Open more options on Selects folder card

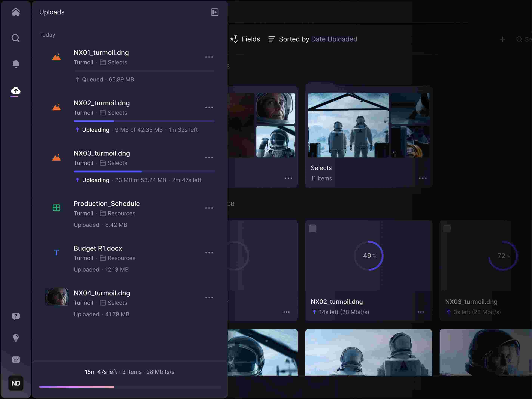423,178
